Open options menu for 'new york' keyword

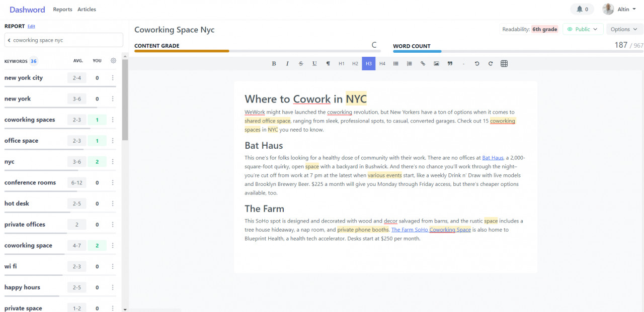coord(113,99)
